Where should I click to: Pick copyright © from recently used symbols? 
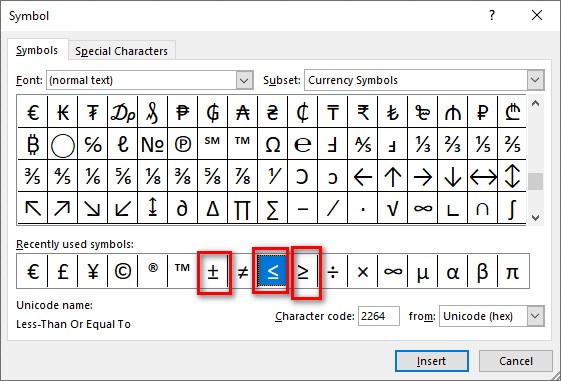tap(123, 271)
